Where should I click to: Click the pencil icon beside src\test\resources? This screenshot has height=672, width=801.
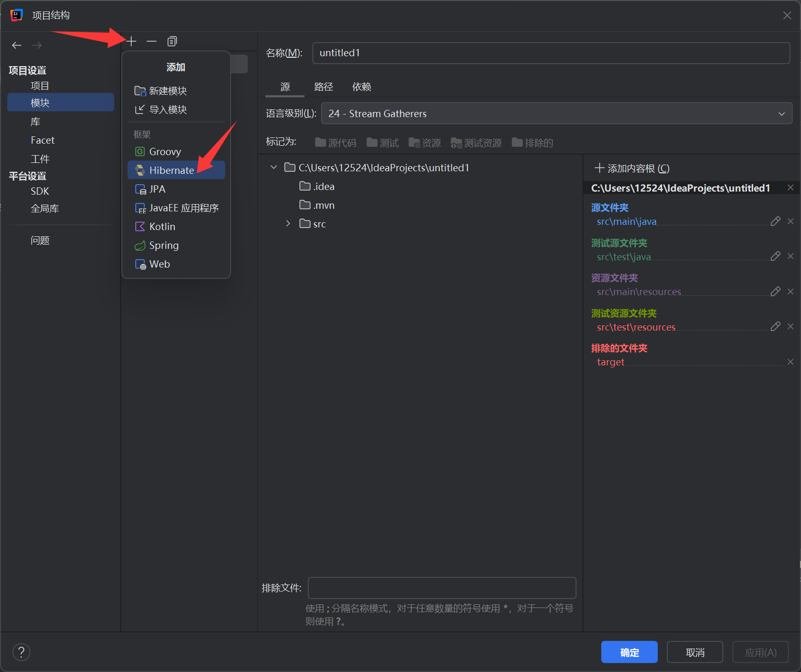(x=775, y=326)
